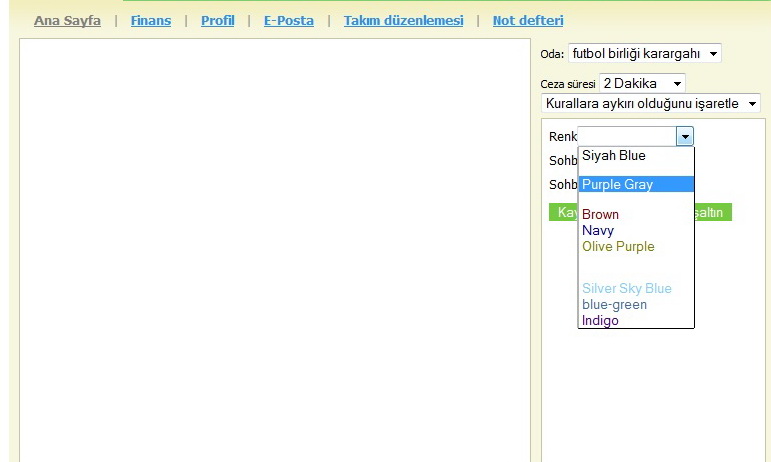Viewport: 771px width, 462px height.
Task: Pick the blue-green color option
Action: pyautogui.click(x=614, y=304)
